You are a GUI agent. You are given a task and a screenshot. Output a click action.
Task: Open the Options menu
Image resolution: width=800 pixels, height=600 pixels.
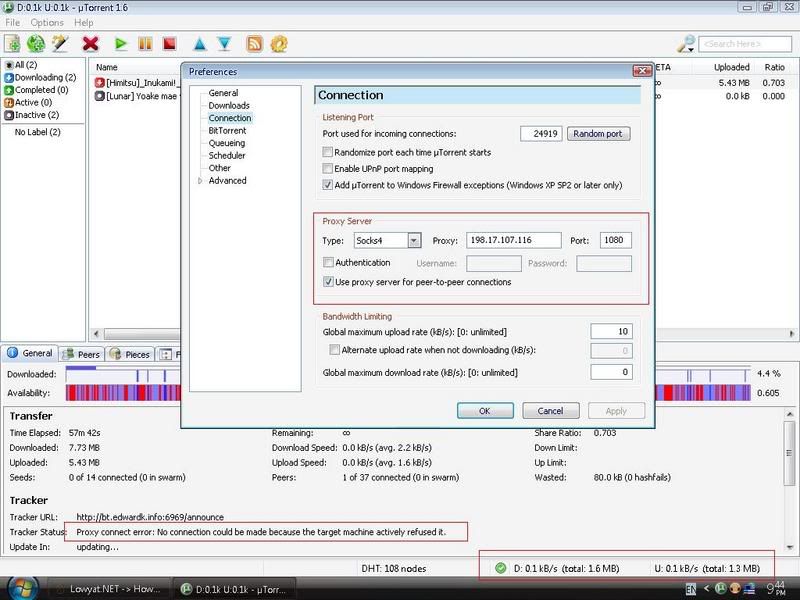[47, 22]
